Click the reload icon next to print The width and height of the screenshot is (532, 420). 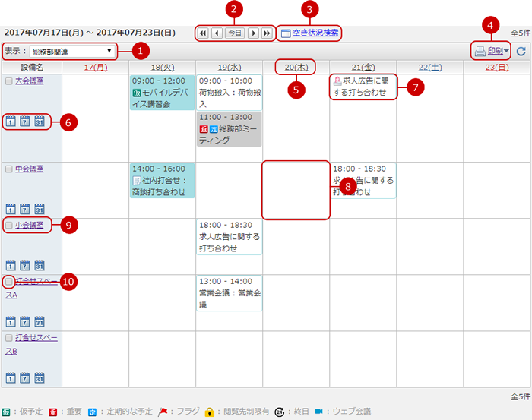(521, 52)
